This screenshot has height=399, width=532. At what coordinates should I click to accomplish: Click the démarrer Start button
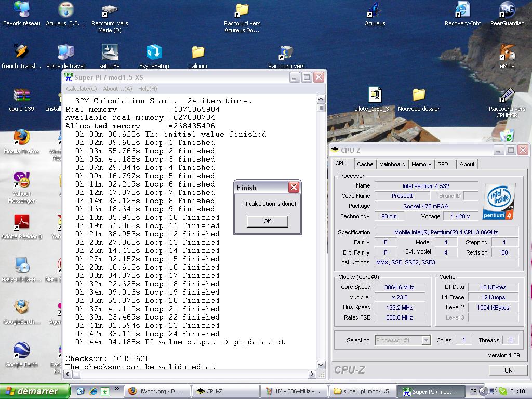pos(35,391)
